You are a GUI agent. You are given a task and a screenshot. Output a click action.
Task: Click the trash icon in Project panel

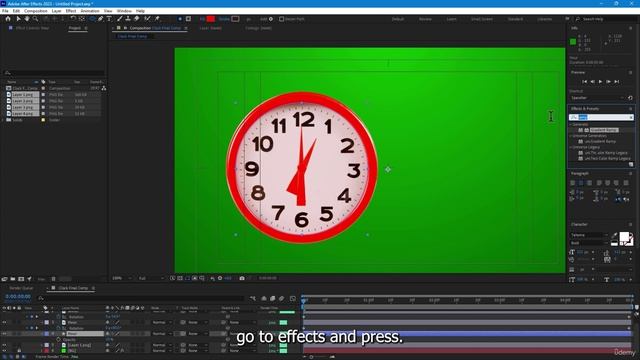tap(53, 279)
